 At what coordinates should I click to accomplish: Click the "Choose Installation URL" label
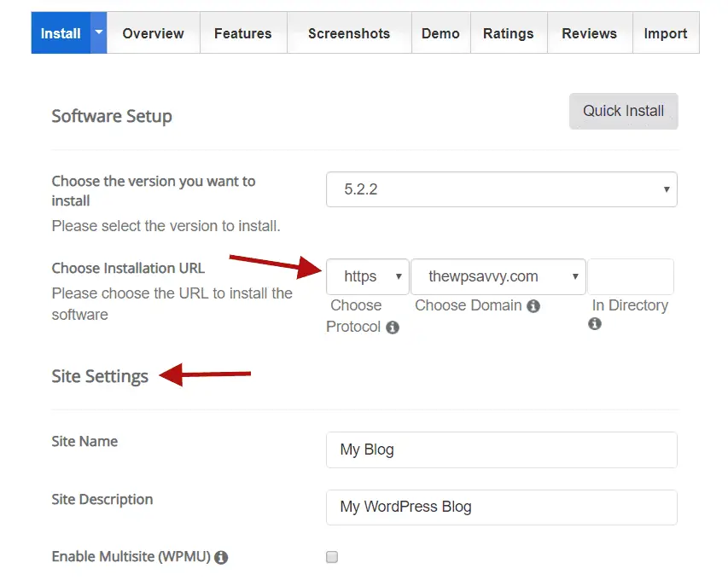pyautogui.click(x=128, y=268)
